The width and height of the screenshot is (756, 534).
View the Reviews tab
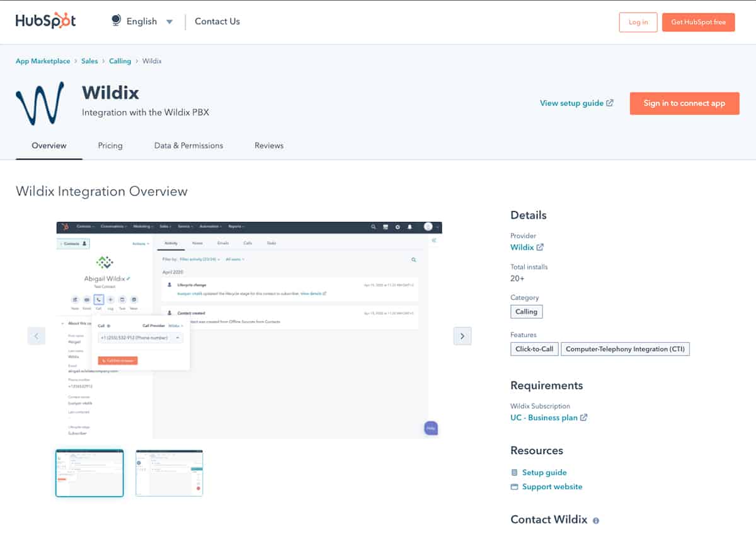(269, 146)
